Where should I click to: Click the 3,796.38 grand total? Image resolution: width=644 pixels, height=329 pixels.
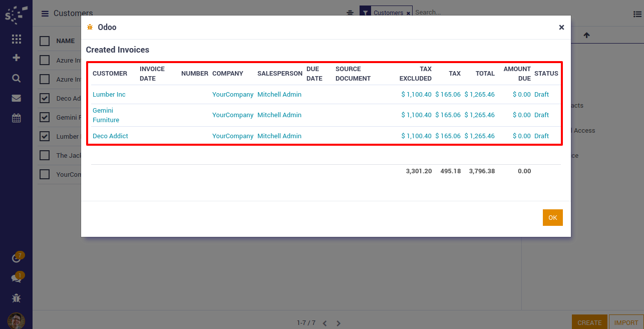click(x=482, y=171)
